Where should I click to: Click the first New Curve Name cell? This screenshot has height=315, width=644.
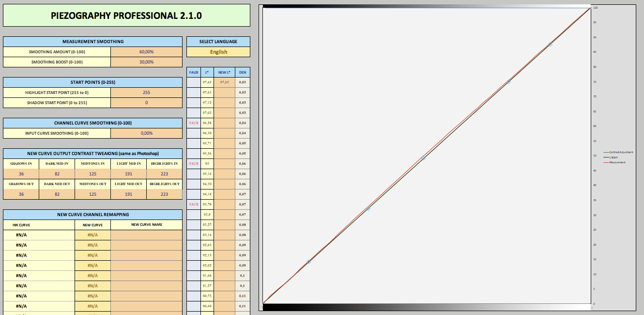(x=146, y=235)
